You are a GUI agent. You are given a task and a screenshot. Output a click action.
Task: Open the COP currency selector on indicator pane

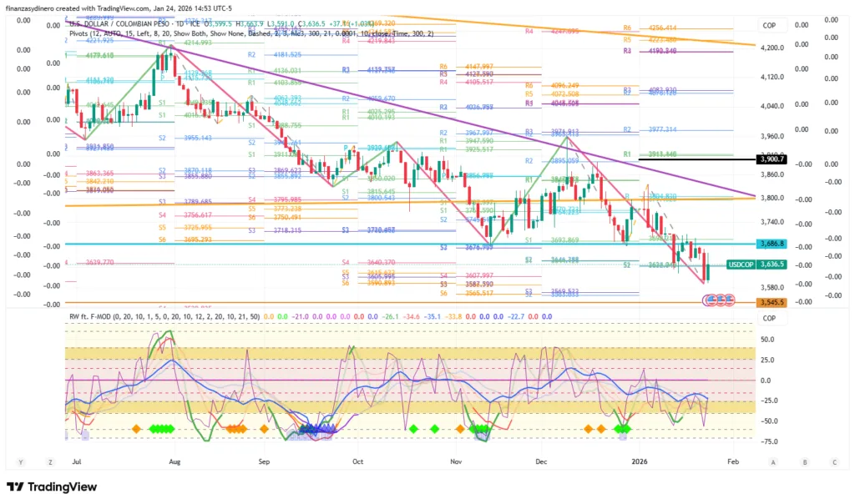[x=769, y=318]
